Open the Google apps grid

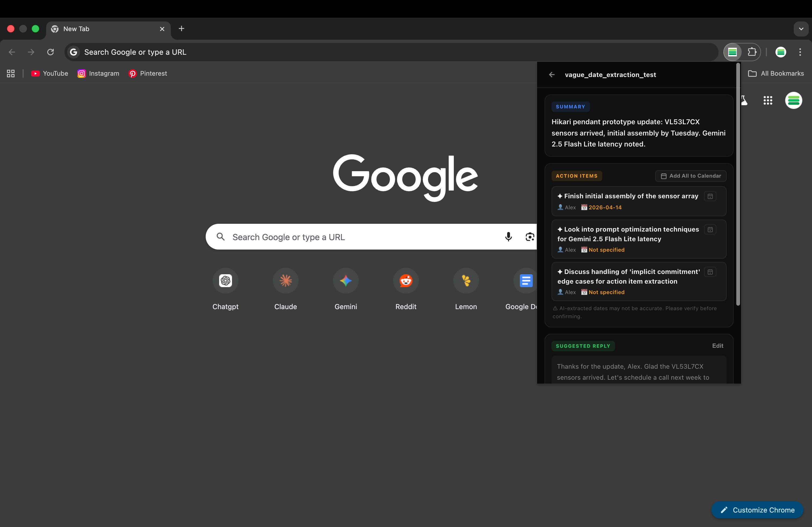[x=768, y=100]
